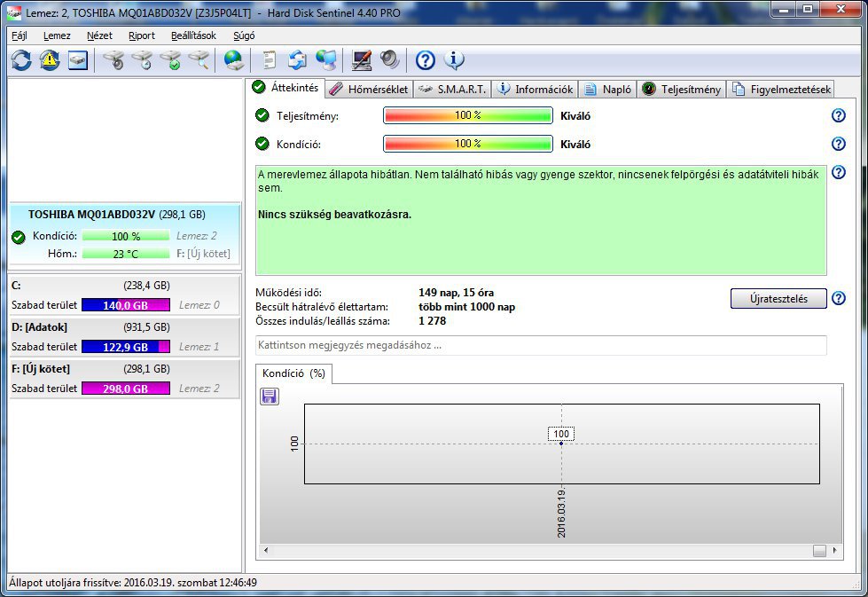Click green check icon beside Kondíció label on overview
The height and width of the screenshot is (597, 868).
pyautogui.click(x=262, y=144)
